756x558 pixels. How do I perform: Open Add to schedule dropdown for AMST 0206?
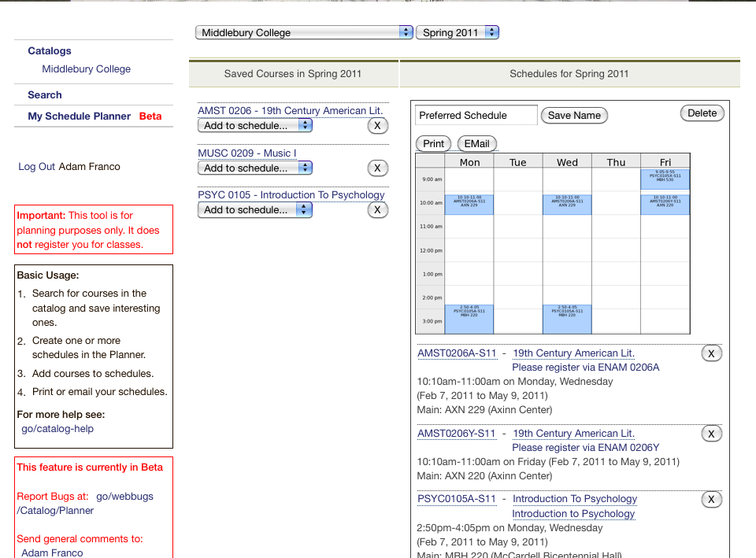(x=255, y=126)
